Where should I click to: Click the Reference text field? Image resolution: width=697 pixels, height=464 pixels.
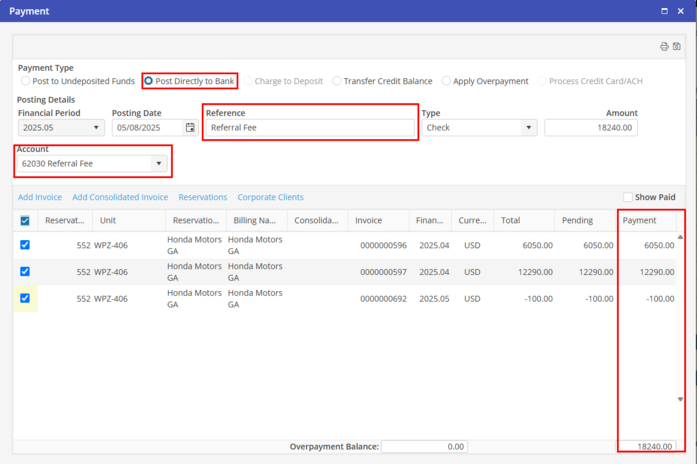[310, 128]
